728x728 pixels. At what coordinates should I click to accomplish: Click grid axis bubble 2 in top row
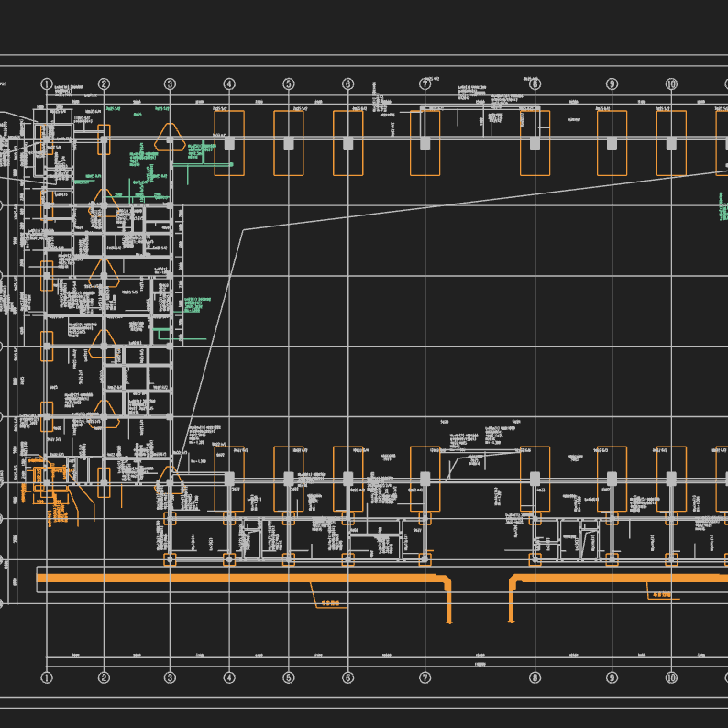point(104,84)
